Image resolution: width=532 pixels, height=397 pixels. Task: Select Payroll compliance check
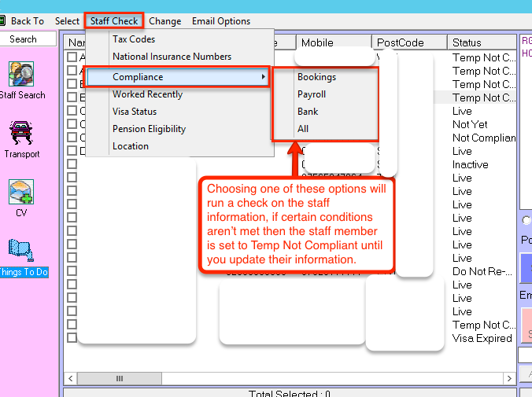311,94
